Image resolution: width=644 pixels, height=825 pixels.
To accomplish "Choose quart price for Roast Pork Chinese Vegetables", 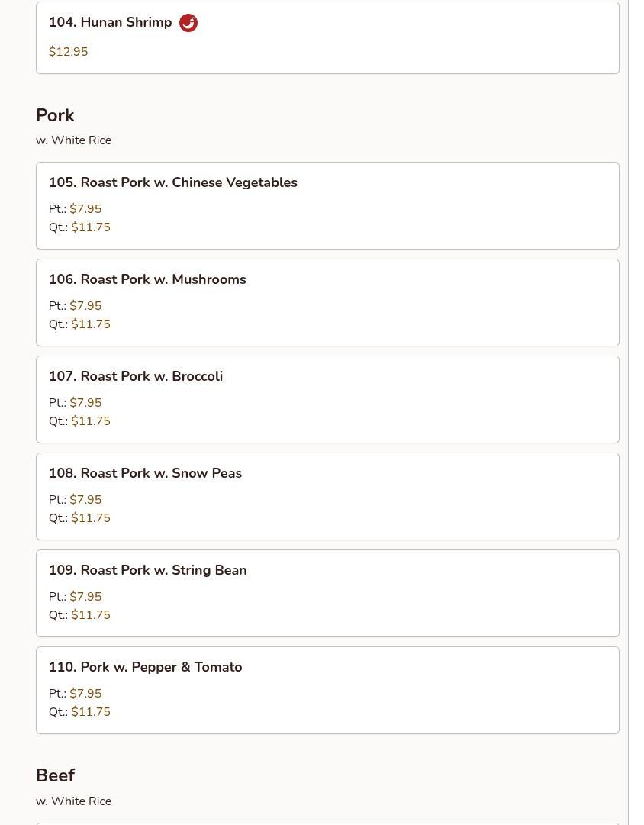I will [91, 227].
